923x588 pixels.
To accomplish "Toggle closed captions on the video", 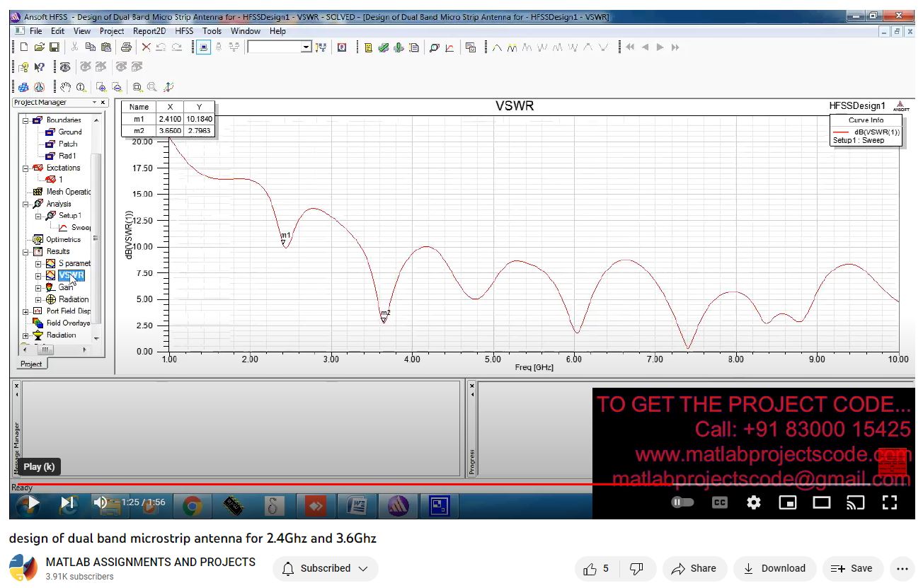I will (719, 502).
